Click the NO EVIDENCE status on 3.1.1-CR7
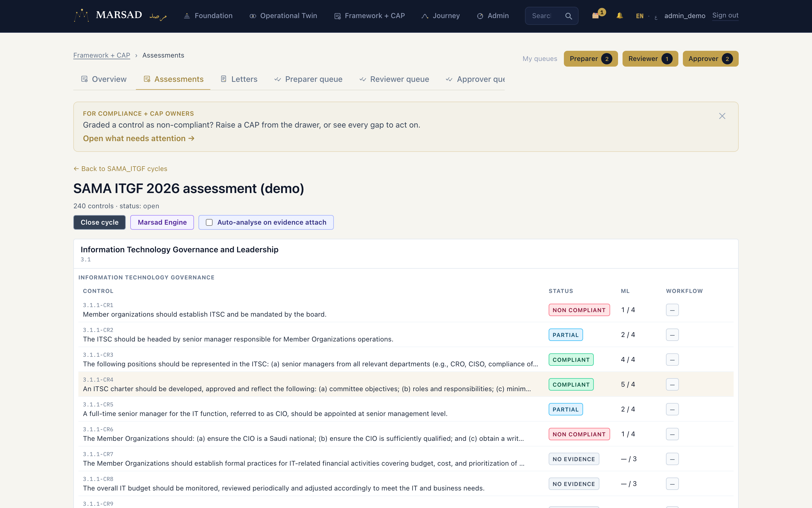Viewport: 812px width, 508px height. tap(574, 459)
